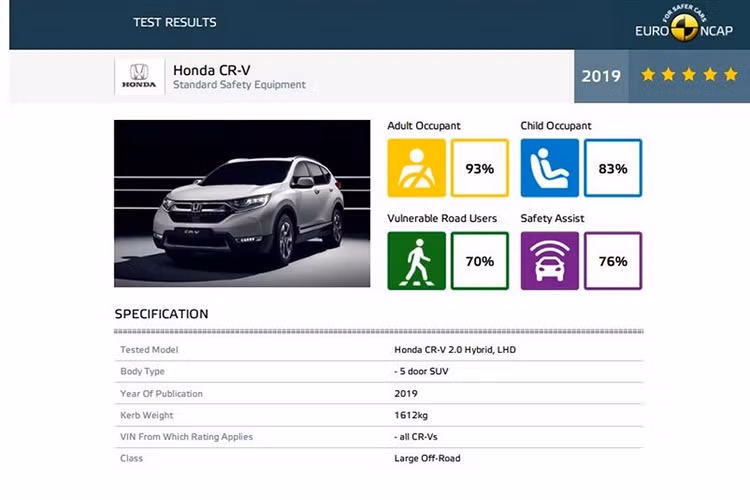Click the Child Occupant label
750x500 pixels.
click(x=556, y=126)
